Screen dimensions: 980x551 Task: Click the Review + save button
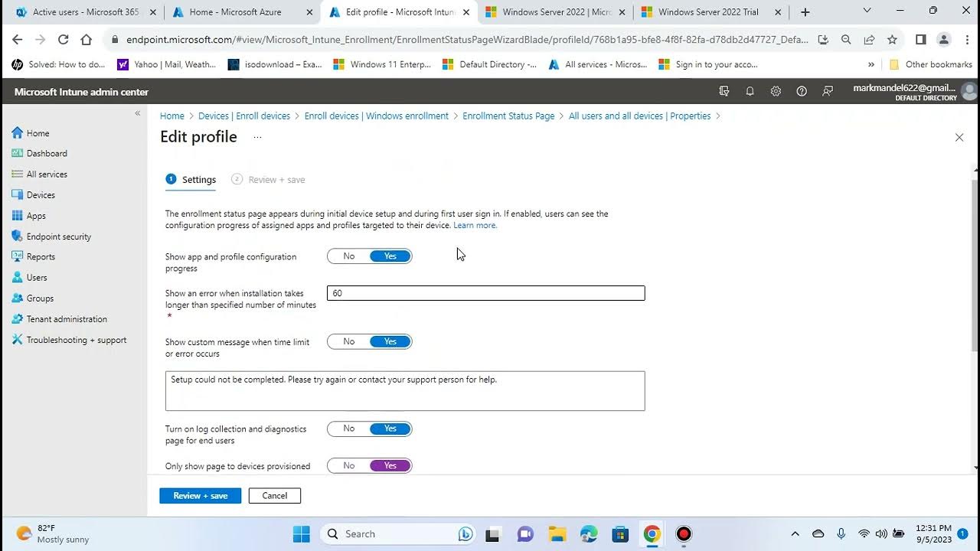[200, 496]
